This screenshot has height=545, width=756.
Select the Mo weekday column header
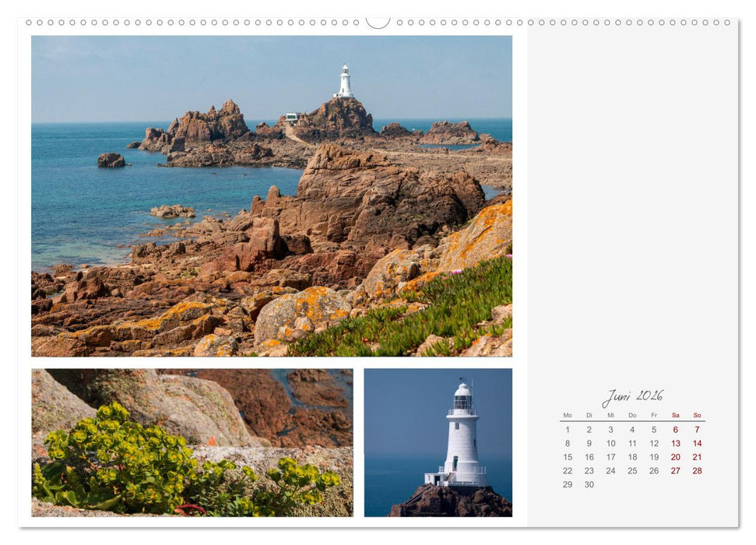568,415
